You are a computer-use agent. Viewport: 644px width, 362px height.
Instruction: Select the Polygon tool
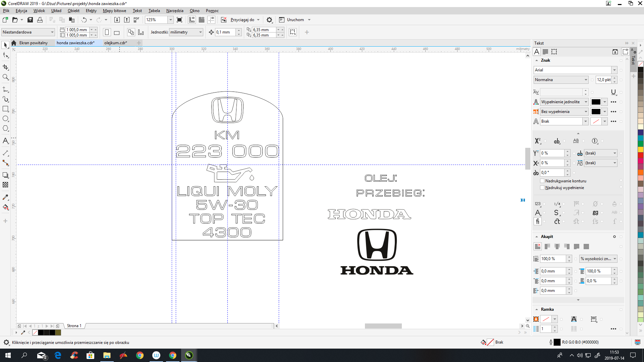[5, 128]
